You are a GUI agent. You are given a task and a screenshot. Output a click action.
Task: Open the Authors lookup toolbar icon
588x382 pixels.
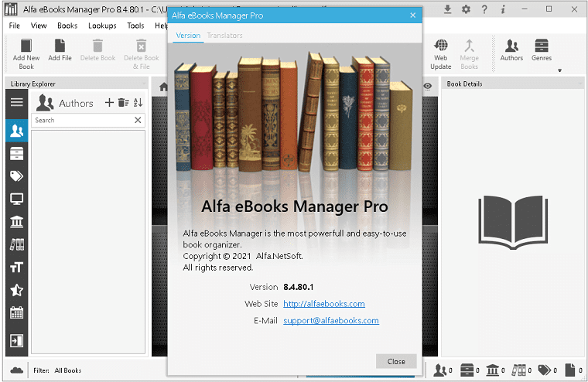click(x=511, y=49)
